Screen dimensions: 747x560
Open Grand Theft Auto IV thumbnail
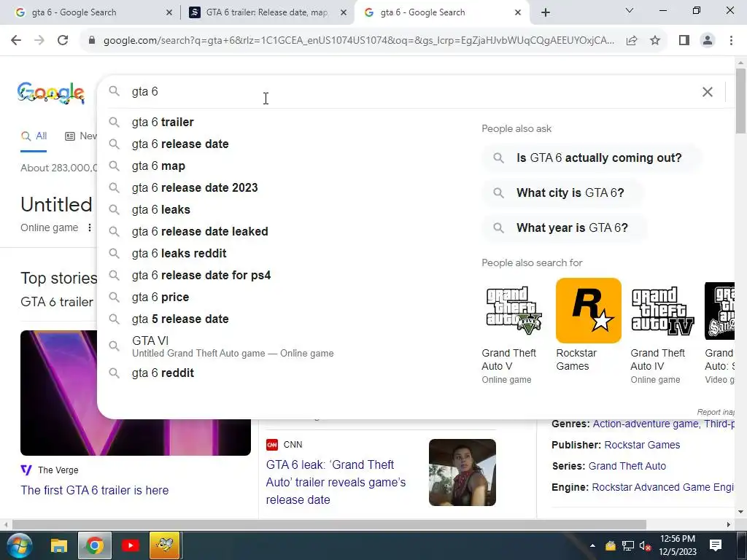(662, 311)
